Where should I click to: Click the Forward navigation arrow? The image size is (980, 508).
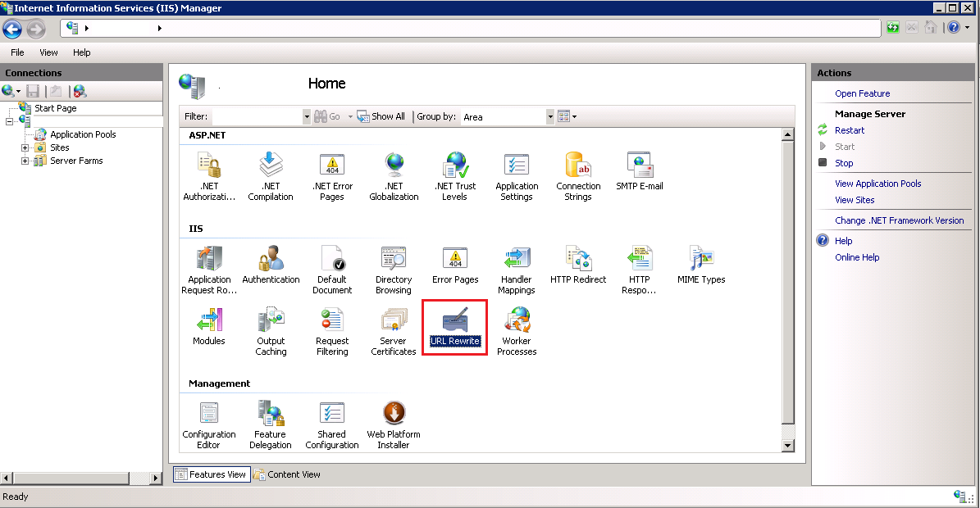pos(36,29)
